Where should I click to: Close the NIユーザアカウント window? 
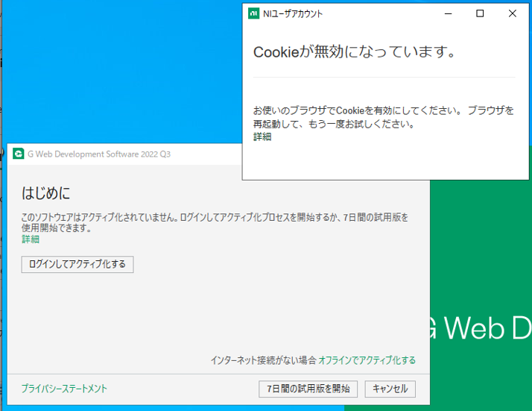(x=513, y=13)
